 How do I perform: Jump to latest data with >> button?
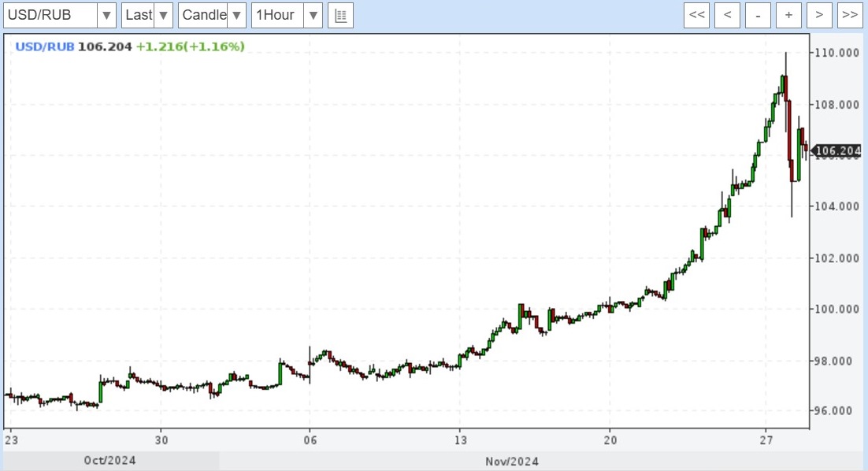pos(848,15)
